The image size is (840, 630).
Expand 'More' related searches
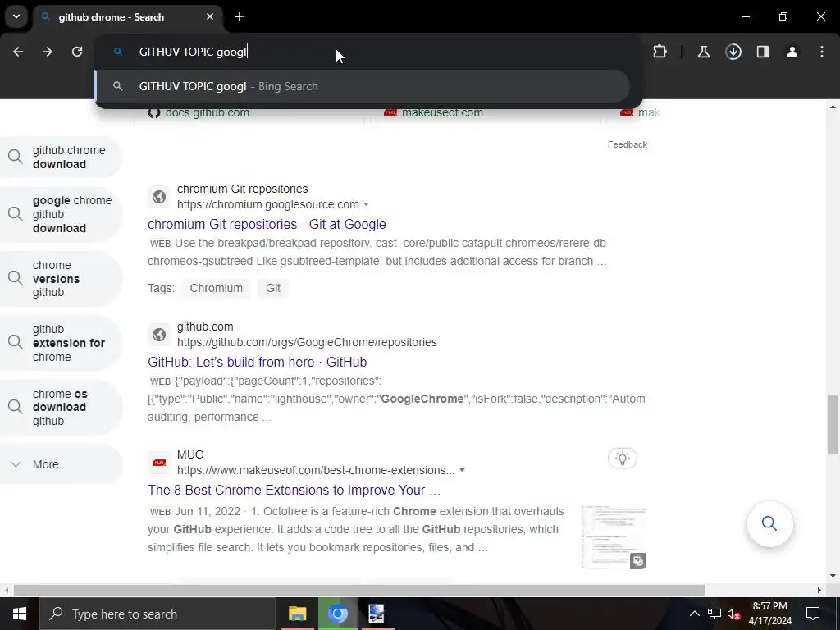[61, 464]
